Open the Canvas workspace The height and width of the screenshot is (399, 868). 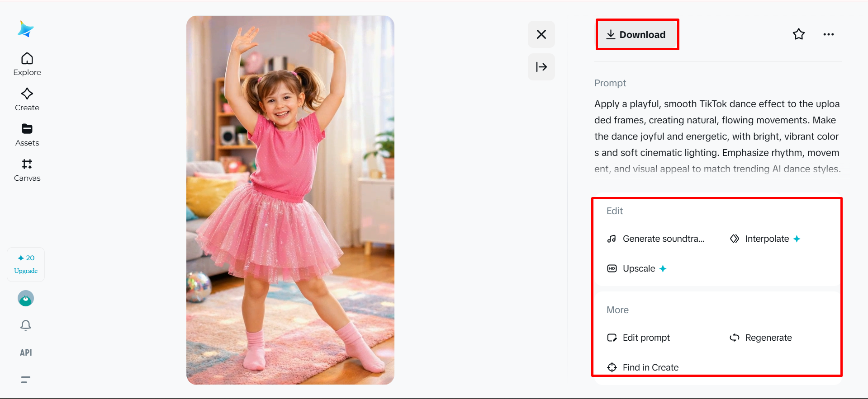pos(27,170)
